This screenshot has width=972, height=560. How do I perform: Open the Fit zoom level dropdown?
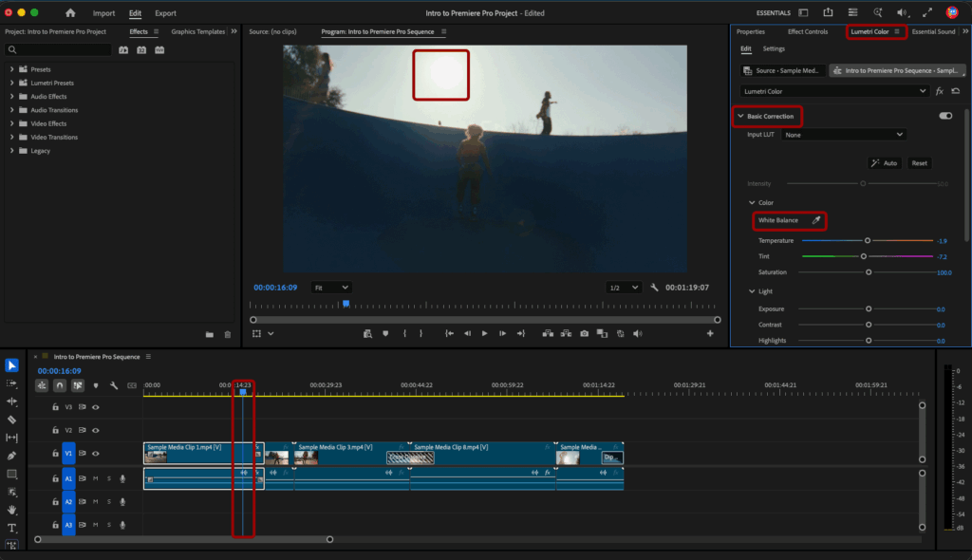click(330, 288)
